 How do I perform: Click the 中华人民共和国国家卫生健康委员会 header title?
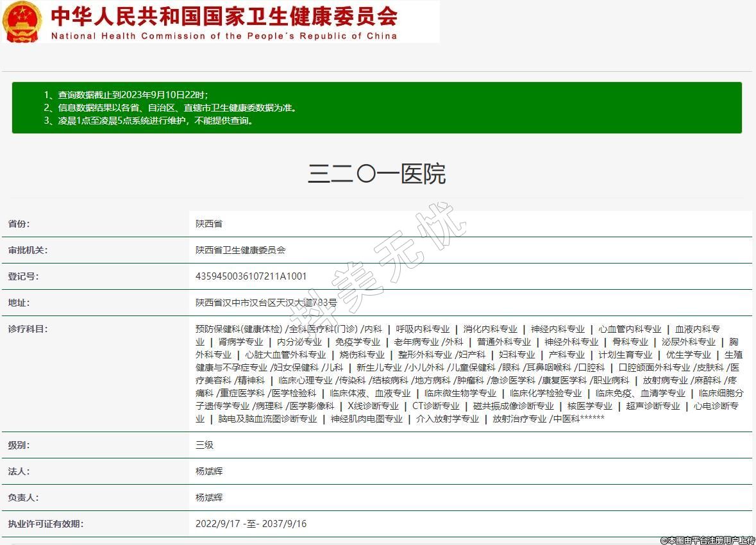coord(224,15)
